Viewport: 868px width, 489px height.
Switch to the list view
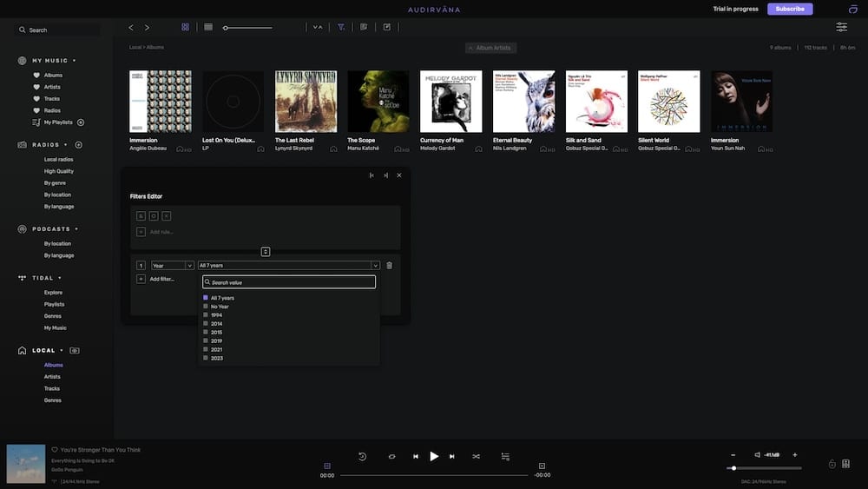[x=208, y=27]
